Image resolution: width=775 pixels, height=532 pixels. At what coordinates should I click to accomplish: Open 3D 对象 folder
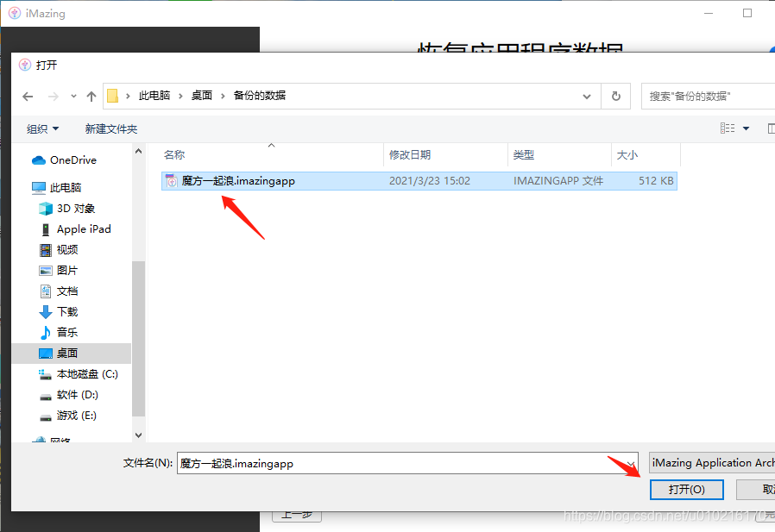coord(76,209)
